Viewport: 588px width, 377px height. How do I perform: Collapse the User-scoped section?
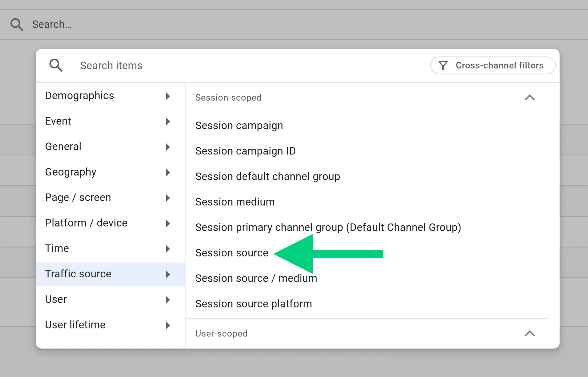(x=530, y=333)
